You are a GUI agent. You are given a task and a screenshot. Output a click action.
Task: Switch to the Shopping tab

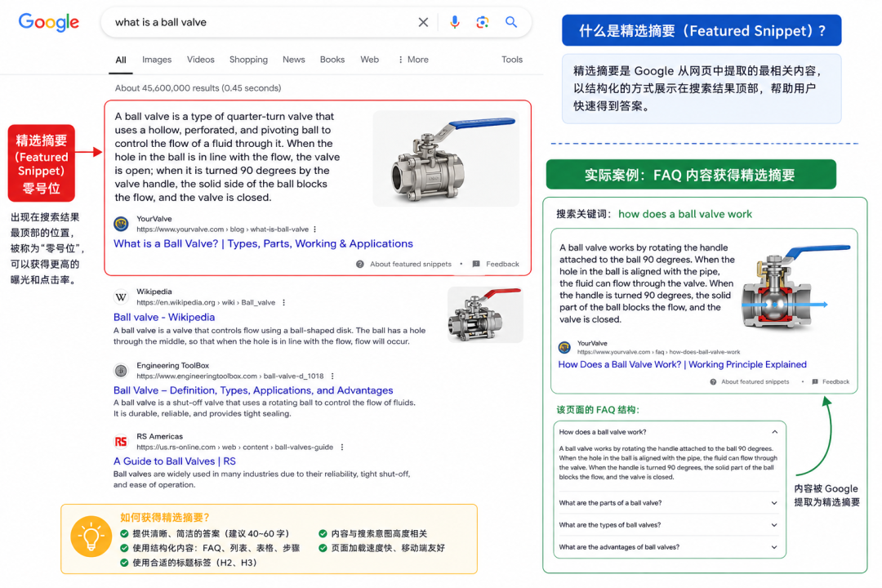248,60
